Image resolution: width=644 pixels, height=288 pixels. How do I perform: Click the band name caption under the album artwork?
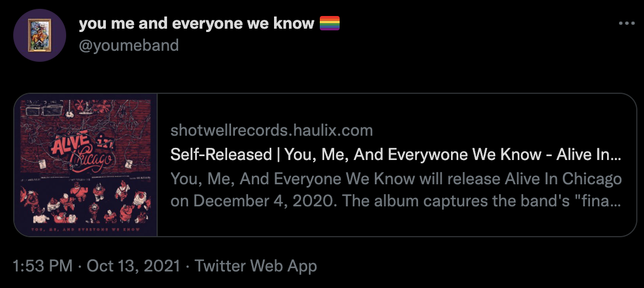tap(85, 228)
